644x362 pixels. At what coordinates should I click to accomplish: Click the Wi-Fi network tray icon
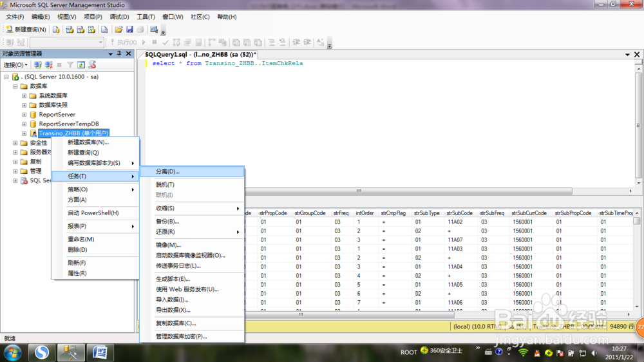coord(523,352)
